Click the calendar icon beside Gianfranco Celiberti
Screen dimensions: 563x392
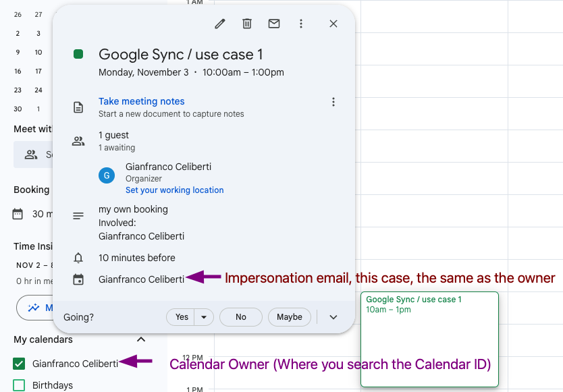pyautogui.click(x=78, y=279)
